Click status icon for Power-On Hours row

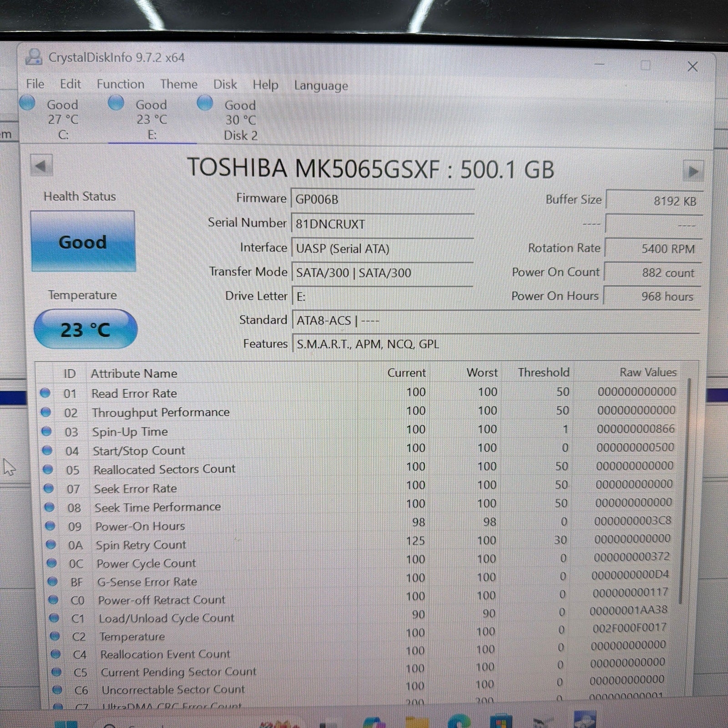pyautogui.click(x=50, y=526)
